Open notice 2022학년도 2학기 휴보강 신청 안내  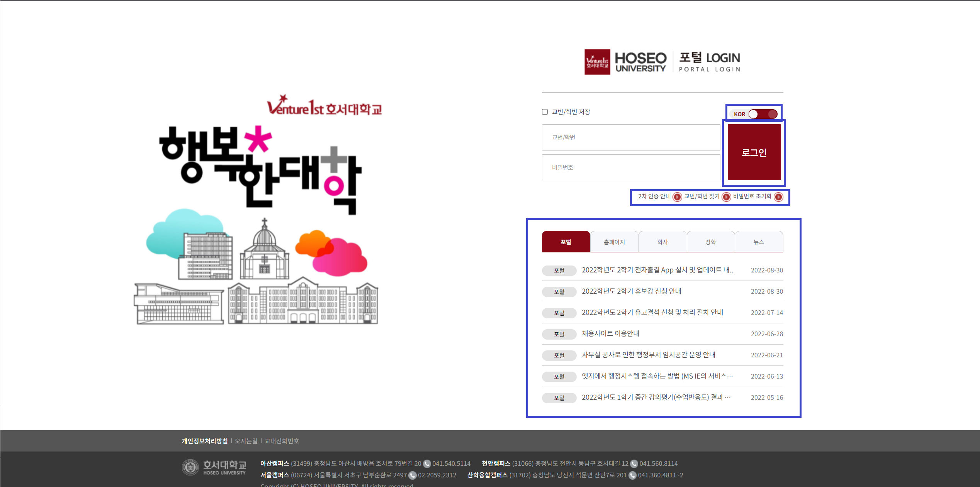click(x=631, y=291)
